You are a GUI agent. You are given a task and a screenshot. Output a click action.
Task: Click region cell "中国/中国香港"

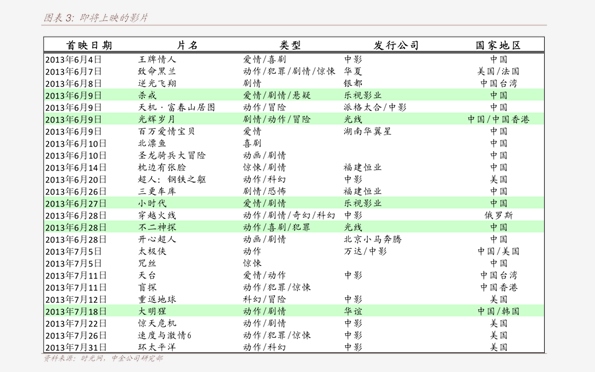pyautogui.click(x=498, y=119)
